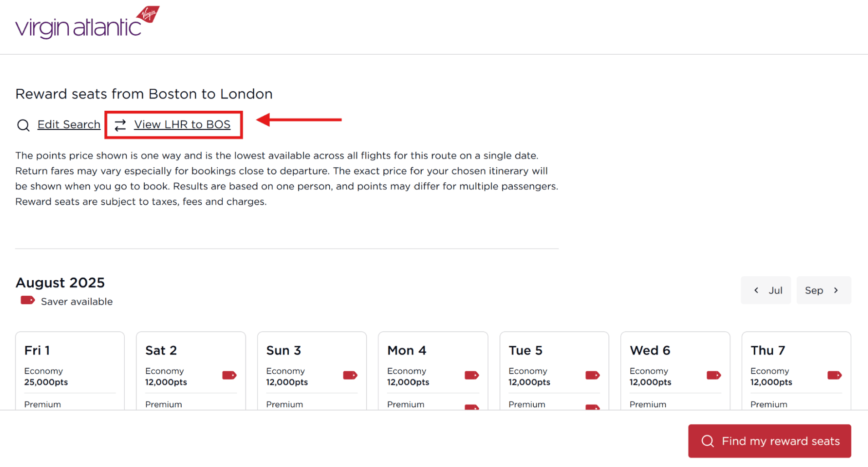Click the saver tag on Tue 5 Economy fare
This screenshot has width=868, height=467.
[593, 375]
